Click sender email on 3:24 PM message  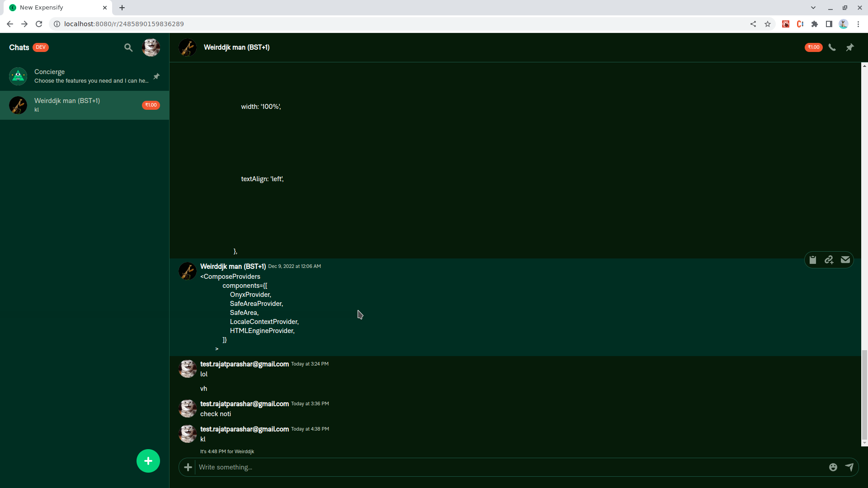coord(245,364)
